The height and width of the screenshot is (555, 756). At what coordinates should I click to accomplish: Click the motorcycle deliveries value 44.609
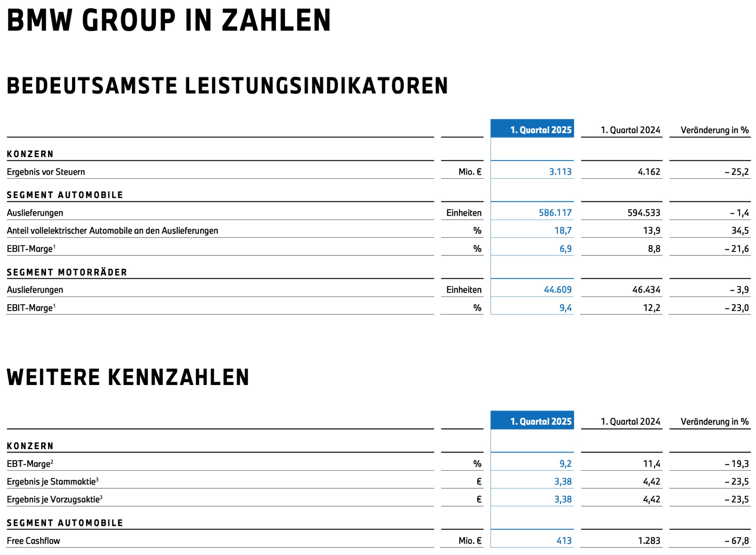pyautogui.click(x=557, y=290)
